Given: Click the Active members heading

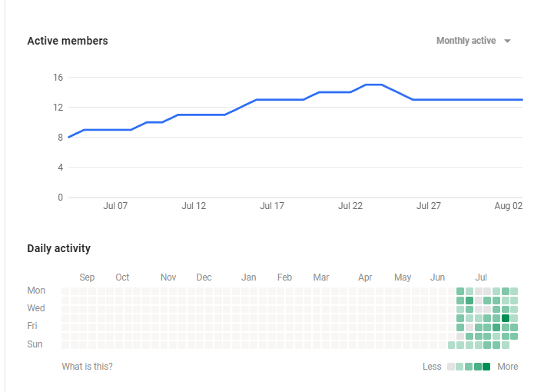Looking at the screenshot, I should click(x=68, y=41).
